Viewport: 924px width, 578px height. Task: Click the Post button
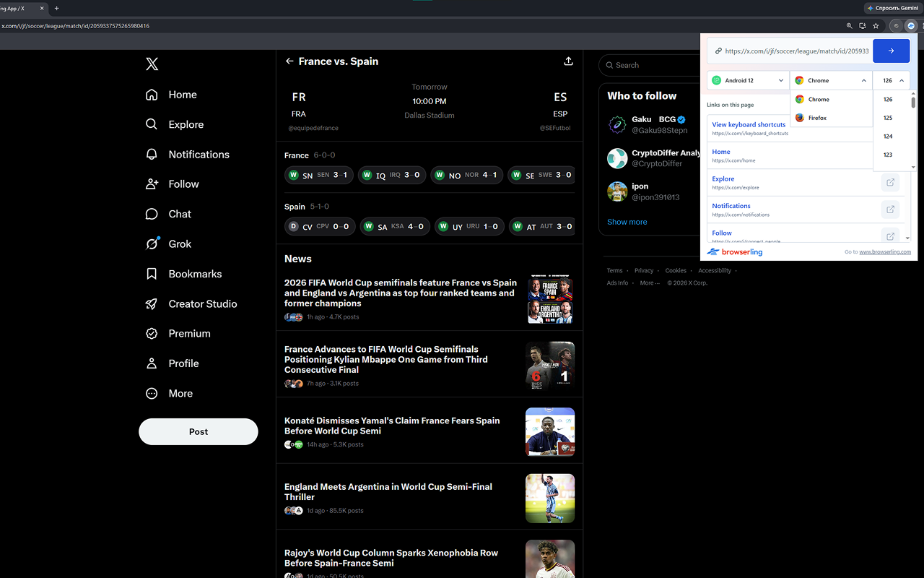[x=199, y=431]
